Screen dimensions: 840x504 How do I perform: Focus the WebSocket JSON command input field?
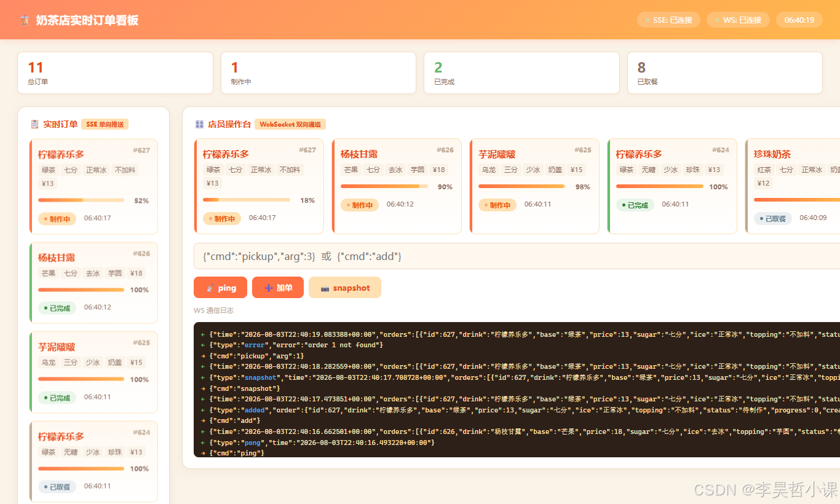coord(517,256)
